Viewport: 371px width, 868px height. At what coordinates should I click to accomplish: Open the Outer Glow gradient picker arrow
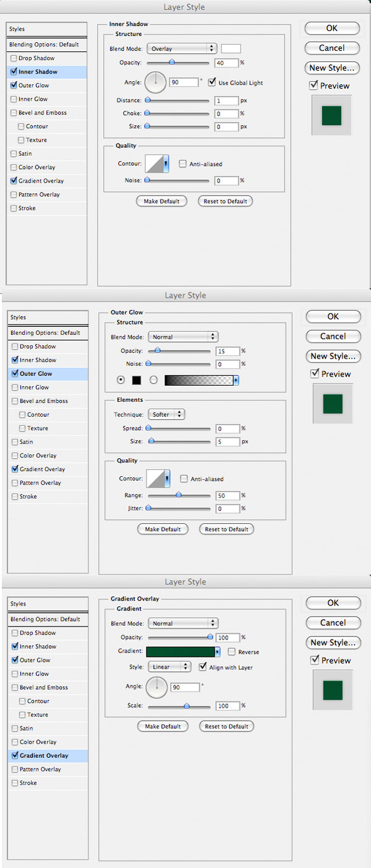click(x=236, y=380)
